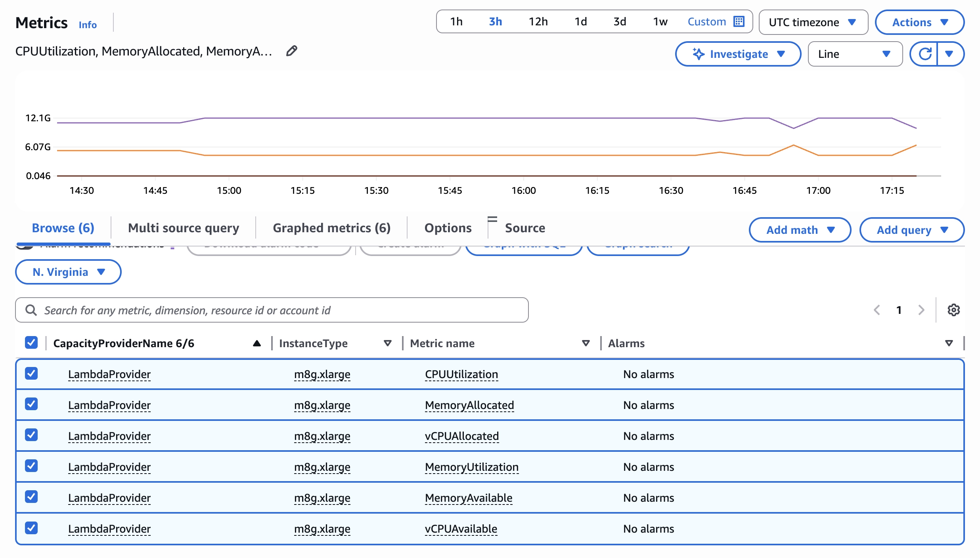Go to next page with right arrow icon
The image size is (980, 558).
[x=921, y=310]
